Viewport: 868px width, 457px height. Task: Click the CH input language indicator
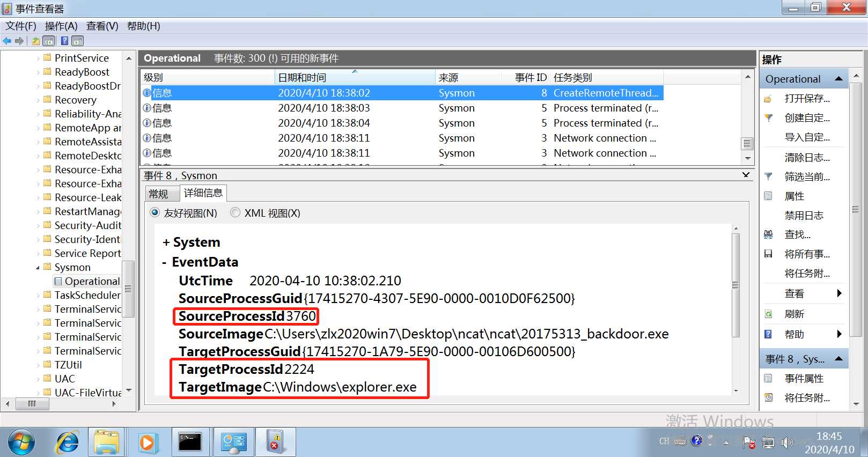tap(664, 441)
